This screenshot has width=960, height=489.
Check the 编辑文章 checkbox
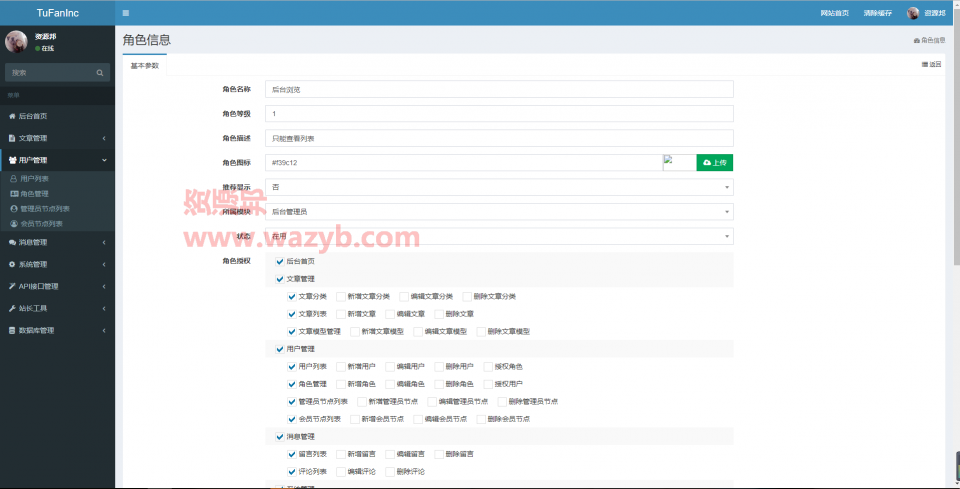coord(390,314)
